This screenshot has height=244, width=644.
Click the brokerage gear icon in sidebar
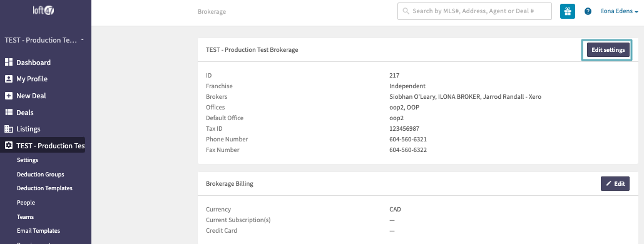pyautogui.click(x=9, y=145)
